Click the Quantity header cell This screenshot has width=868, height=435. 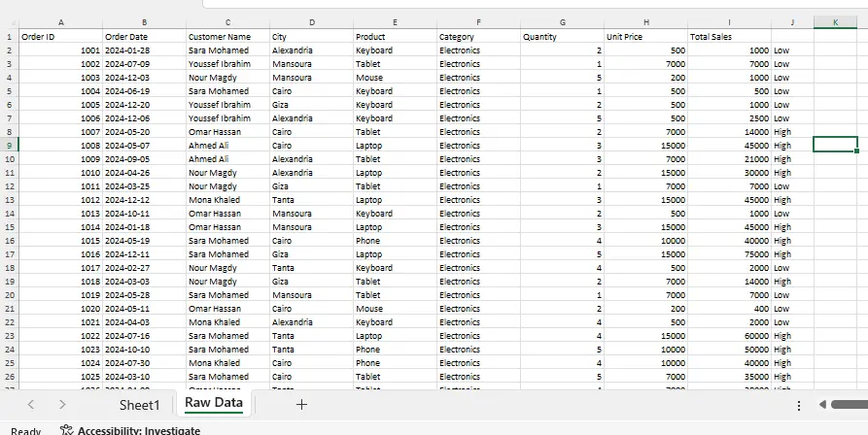pyautogui.click(x=563, y=37)
